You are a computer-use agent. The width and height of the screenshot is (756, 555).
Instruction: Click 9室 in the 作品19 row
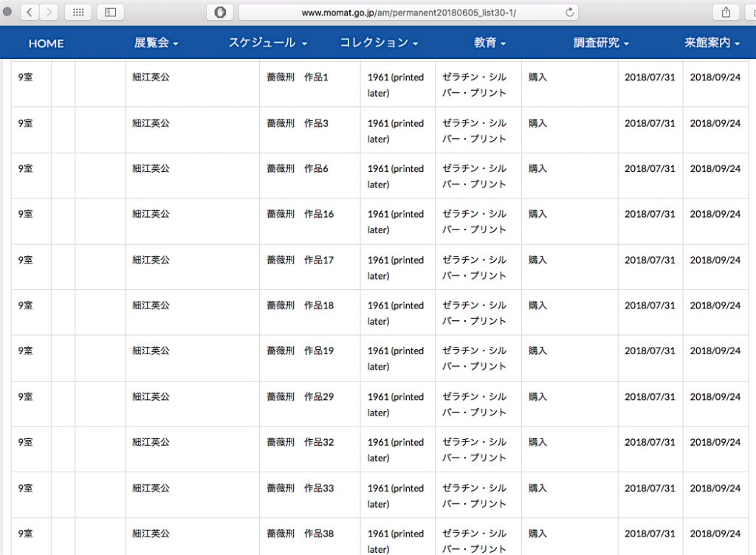coord(26,351)
